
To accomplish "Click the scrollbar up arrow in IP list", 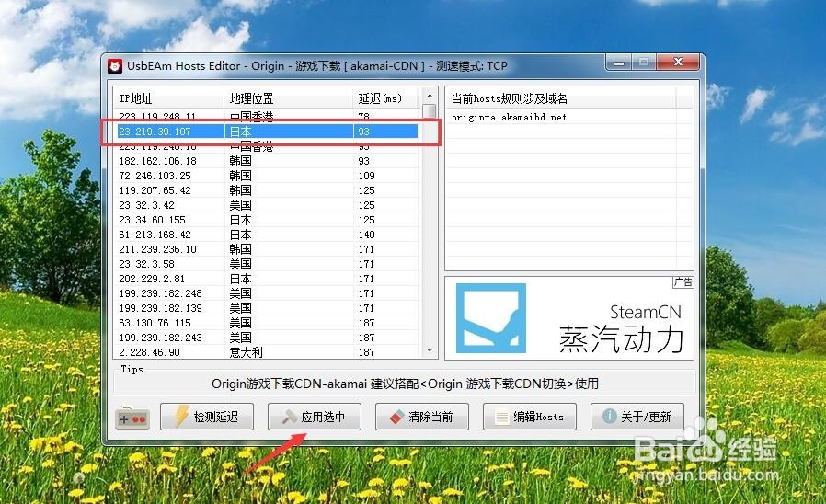I will tap(430, 96).
